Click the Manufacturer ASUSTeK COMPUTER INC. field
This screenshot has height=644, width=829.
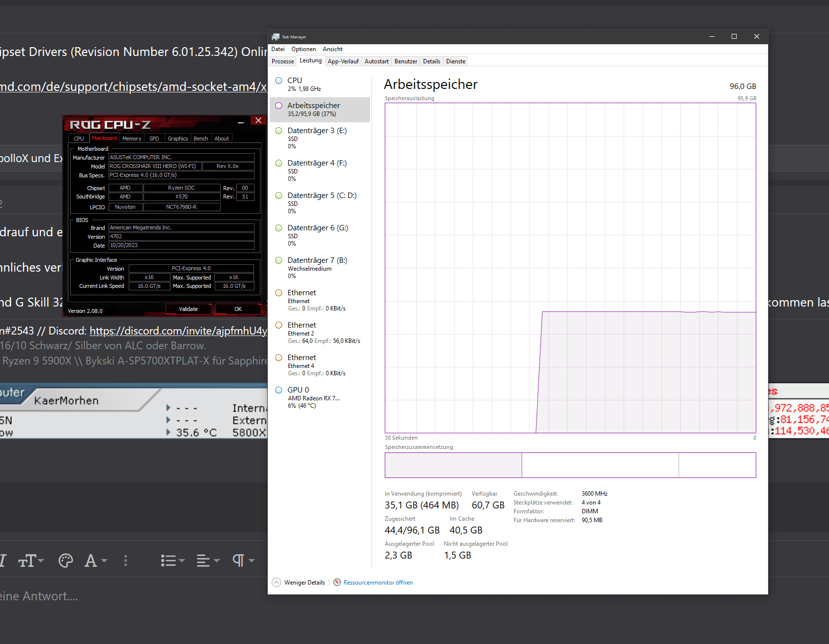tap(181, 157)
